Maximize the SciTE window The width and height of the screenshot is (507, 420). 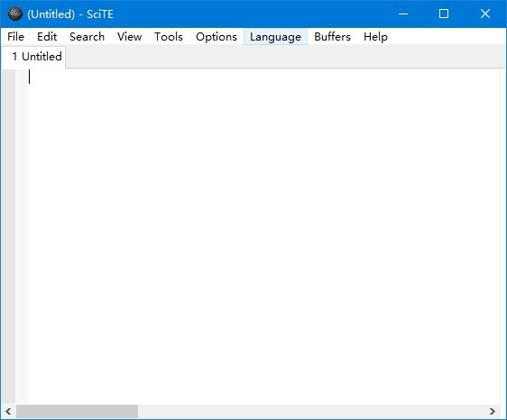click(444, 14)
